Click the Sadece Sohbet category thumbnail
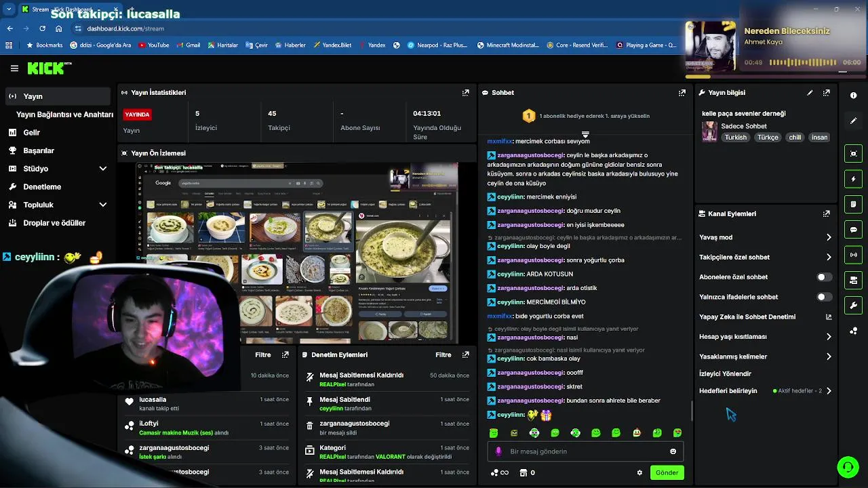This screenshot has height=488, width=868. [709, 131]
